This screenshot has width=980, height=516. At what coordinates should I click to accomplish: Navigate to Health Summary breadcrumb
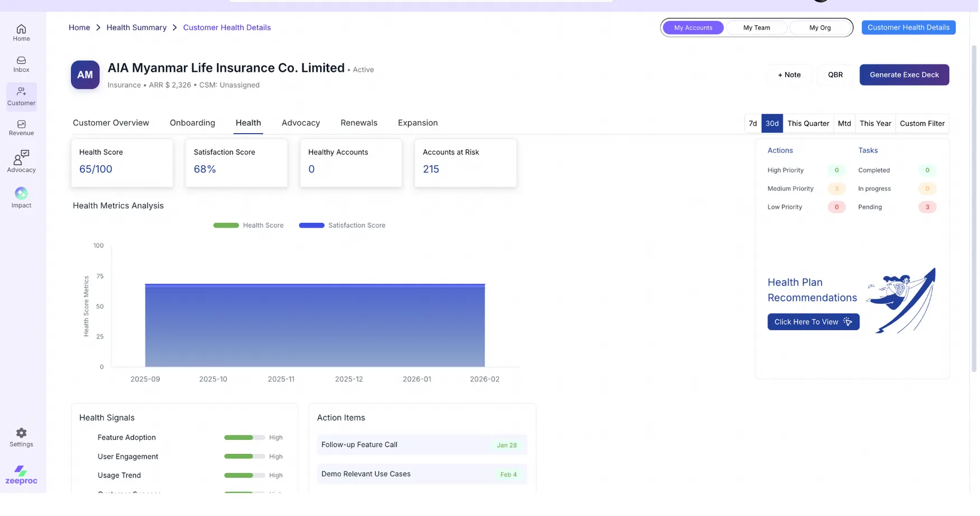click(x=136, y=27)
